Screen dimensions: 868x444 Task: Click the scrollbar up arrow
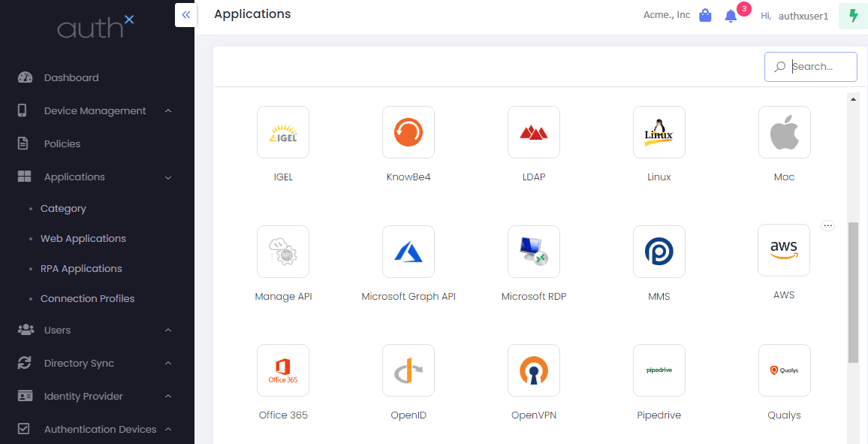click(x=853, y=99)
